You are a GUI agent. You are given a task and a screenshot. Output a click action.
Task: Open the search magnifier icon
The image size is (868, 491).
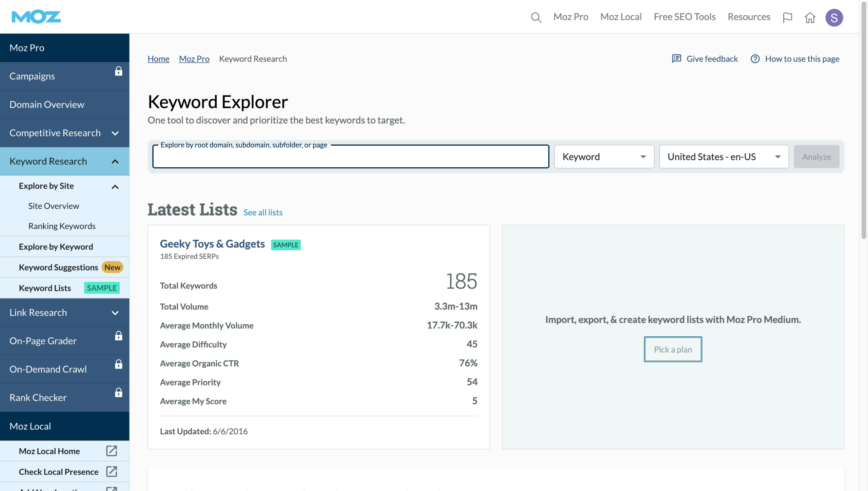536,17
